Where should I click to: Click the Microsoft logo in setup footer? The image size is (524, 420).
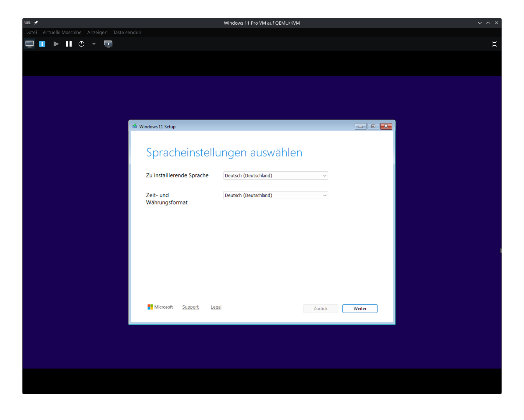[160, 307]
